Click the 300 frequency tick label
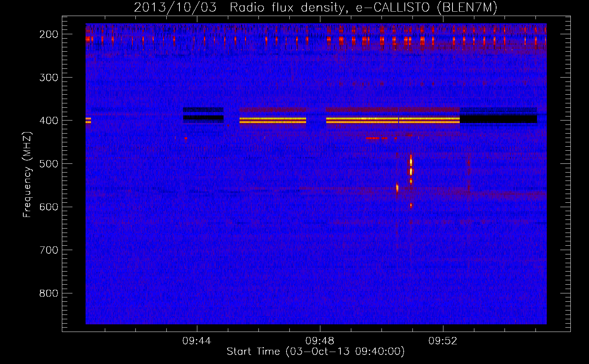This screenshot has height=364, width=589. [49, 78]
